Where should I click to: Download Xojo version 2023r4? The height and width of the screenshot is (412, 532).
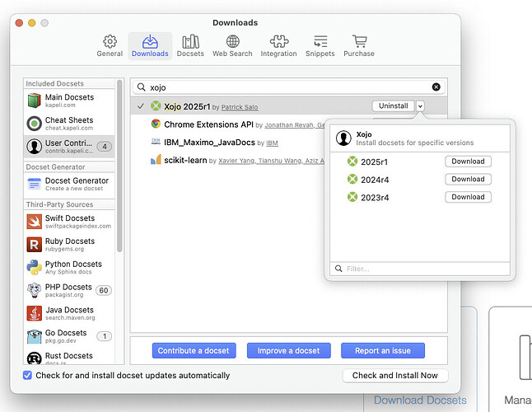coord(468,197)
